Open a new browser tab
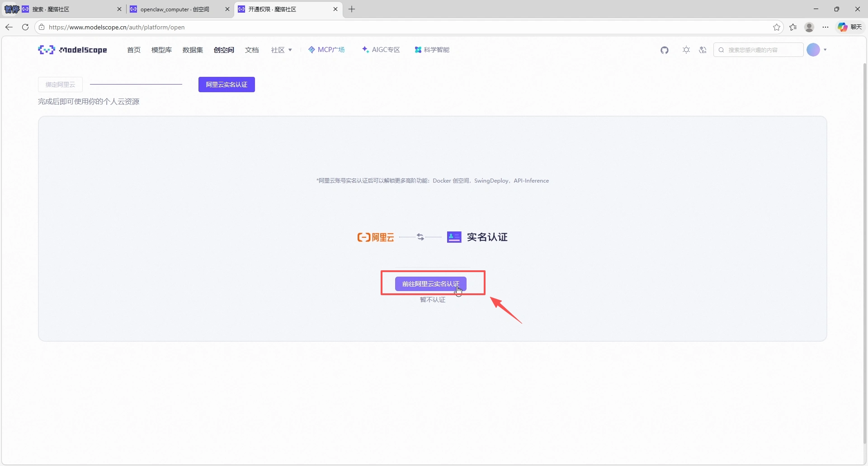Screen dimensions: 868x466 (352, 9)
